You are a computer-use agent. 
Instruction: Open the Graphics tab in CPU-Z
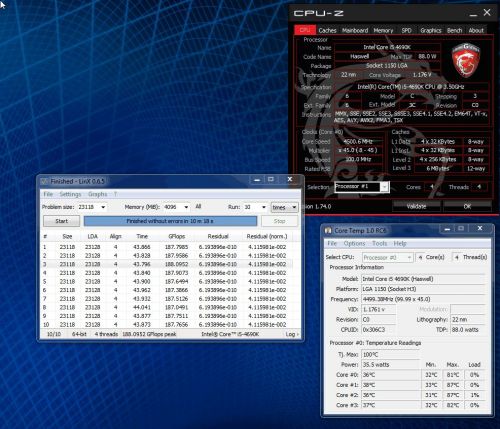pos(431,30)
